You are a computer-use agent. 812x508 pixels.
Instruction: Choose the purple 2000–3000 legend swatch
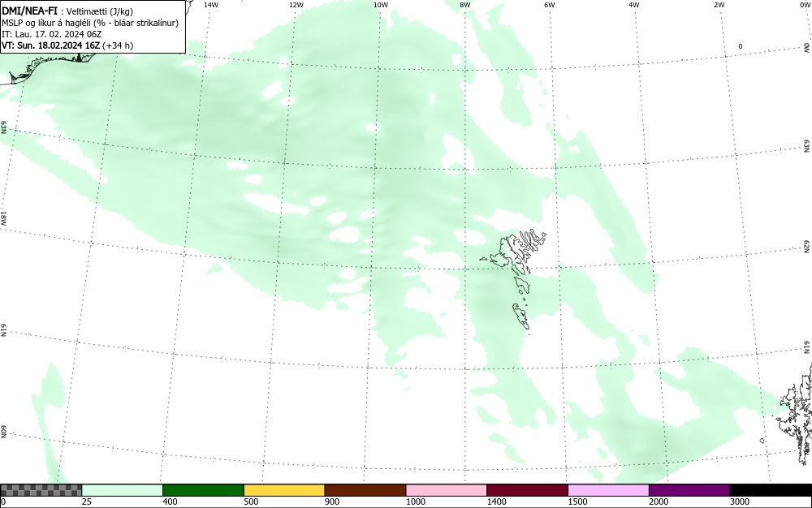point(689,490)
